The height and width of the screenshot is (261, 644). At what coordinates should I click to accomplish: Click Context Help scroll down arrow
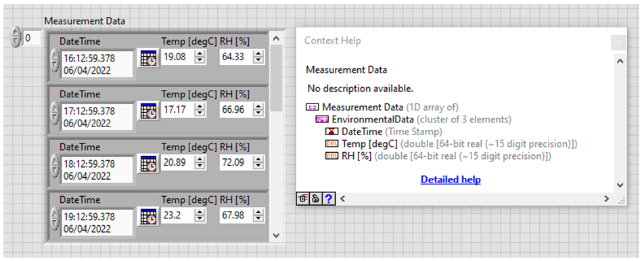[620, 185]
